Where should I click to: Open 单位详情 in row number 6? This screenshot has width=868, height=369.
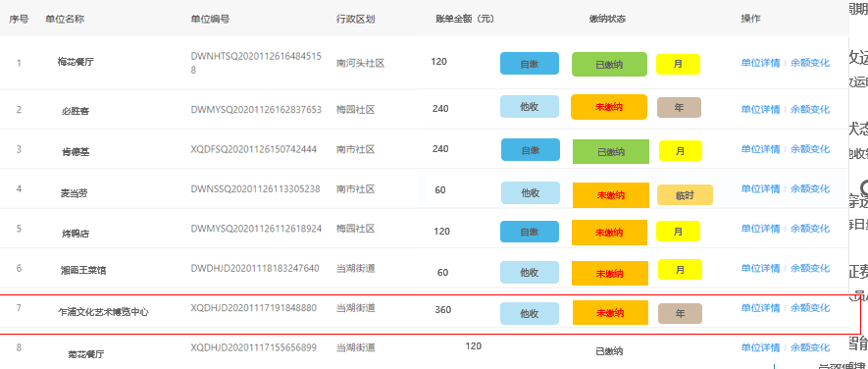click(760, 268)
